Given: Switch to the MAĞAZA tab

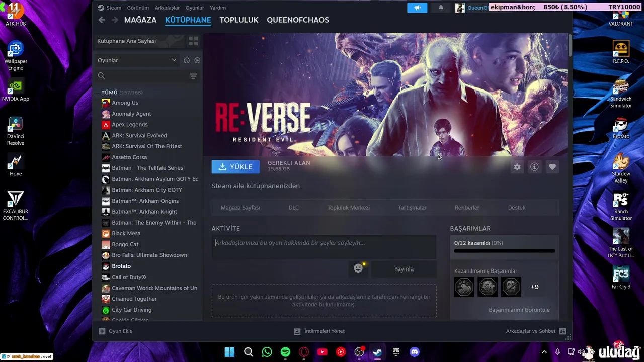Looking at the screenshot, I should point(140,20).
